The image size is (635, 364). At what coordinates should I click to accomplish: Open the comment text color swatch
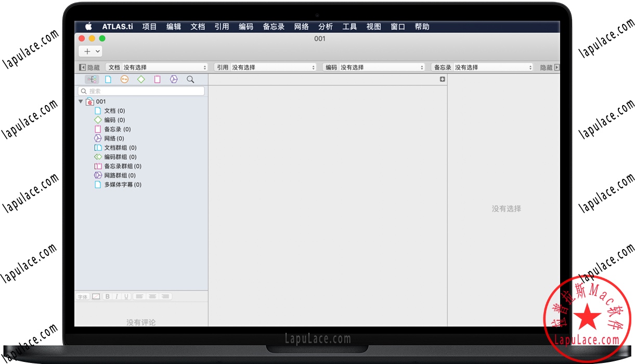96,296
